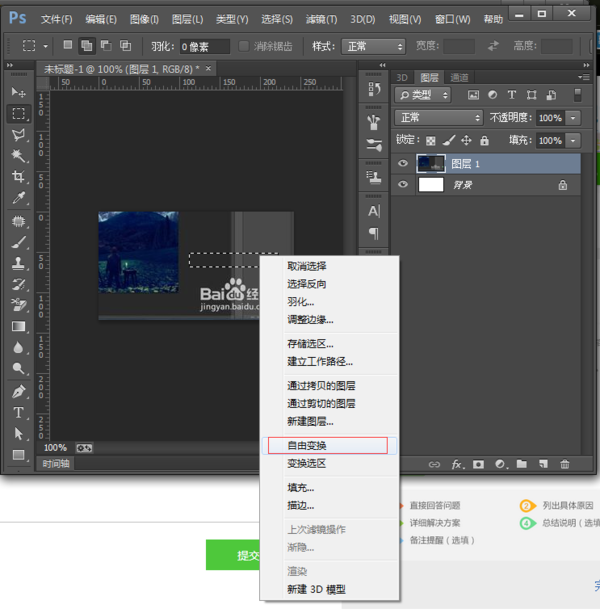Select the Pen tool
600x613 pixels.
pos(18,392)
